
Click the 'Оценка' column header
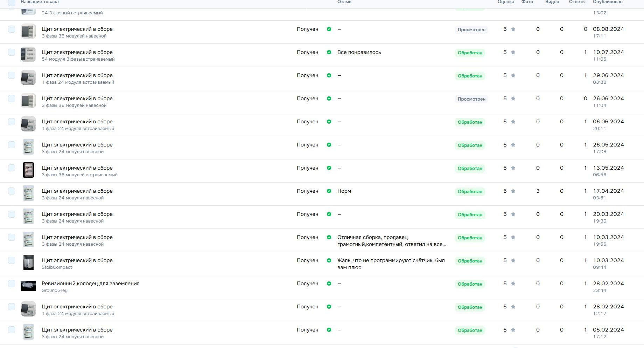click(x=505, y=2)
